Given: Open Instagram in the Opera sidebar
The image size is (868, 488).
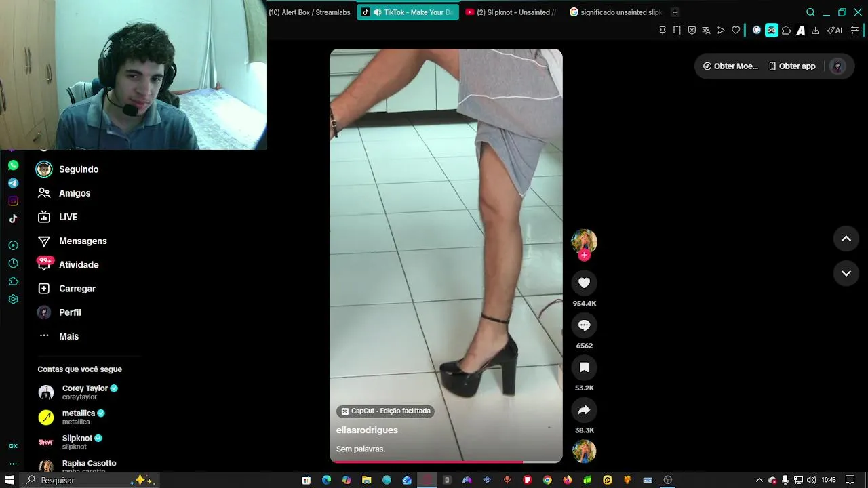Looking at the screenshot, I should pyautogui.click(x=13, y=201).
